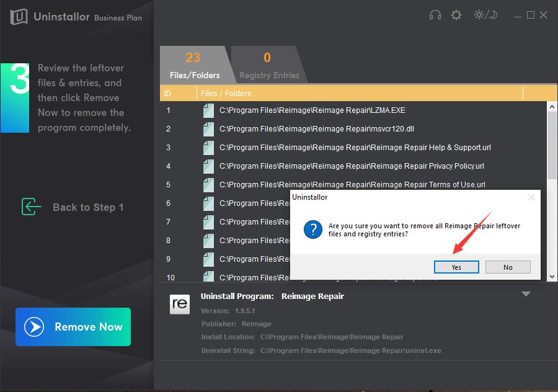Click file icon for Help & Support.url
The image size is (558, 392).
tap(208, 148)
